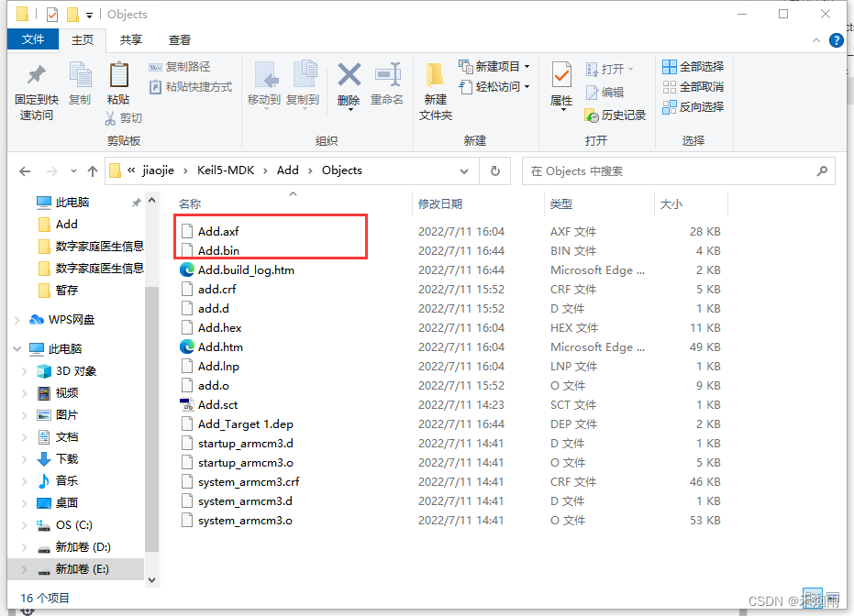Image resolution: width=854 pixels, height=616 pixels.
Task: Click the 复制 icon in ribbon
Action: 80,75
